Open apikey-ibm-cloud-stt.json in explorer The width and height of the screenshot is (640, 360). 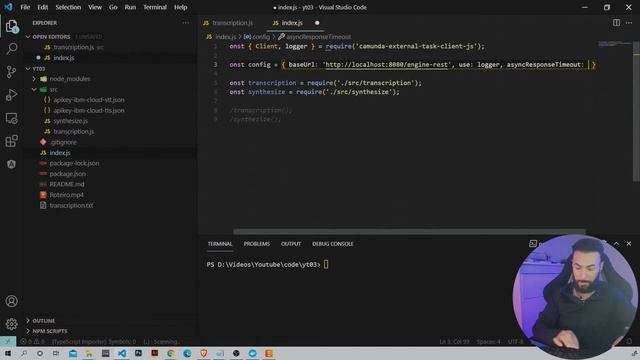coord(89,100)
